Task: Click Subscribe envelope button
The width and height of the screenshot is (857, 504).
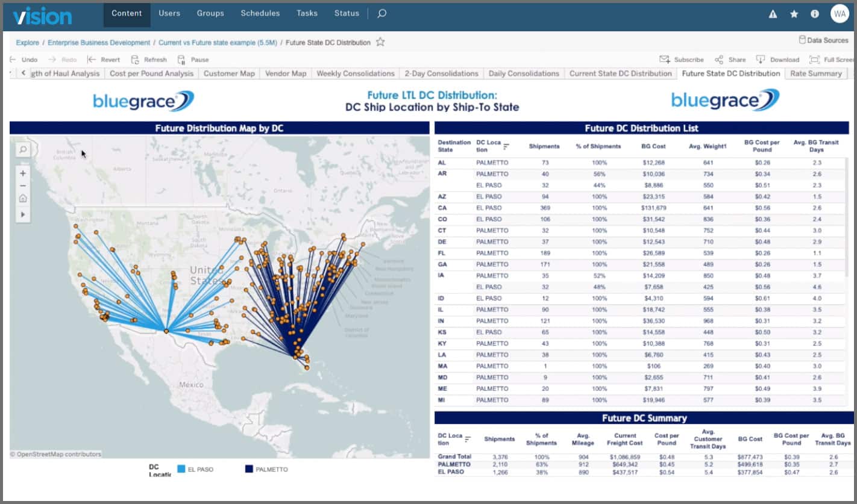Action: coord(682,60)
